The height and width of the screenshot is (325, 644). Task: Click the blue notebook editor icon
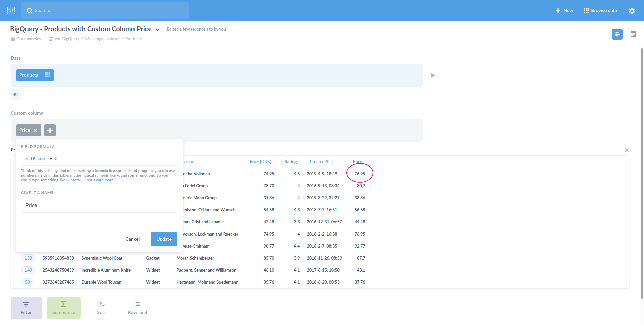tap(617, 34)
